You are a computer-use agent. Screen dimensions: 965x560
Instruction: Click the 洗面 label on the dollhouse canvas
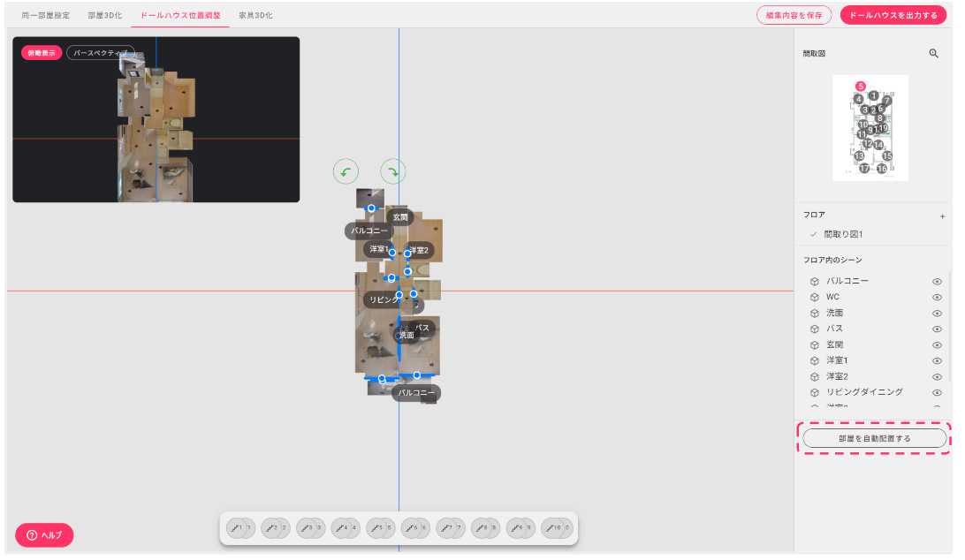point(407,336)
